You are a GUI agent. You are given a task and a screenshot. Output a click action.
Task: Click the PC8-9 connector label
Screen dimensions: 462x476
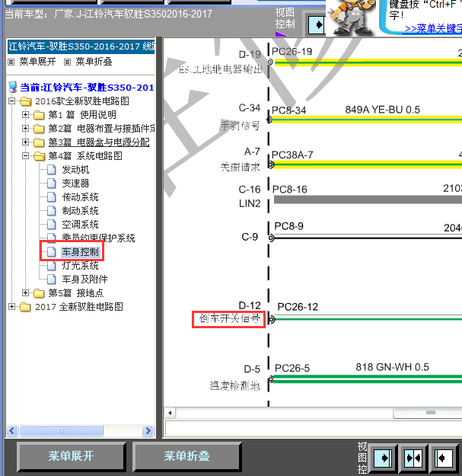point(288,226)
